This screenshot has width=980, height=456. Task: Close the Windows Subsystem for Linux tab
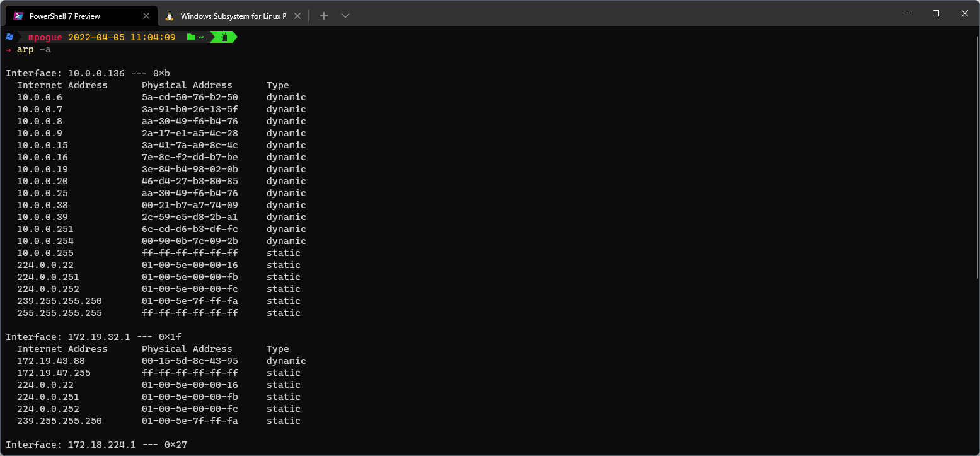pos(297,16)
